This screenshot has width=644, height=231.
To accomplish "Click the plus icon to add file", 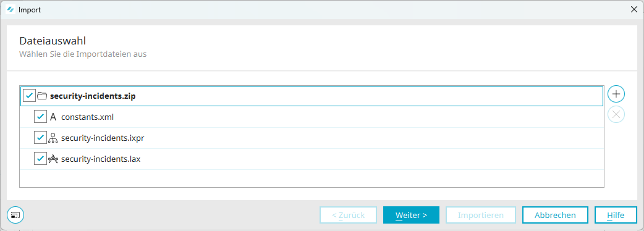I will click(616, 94).
